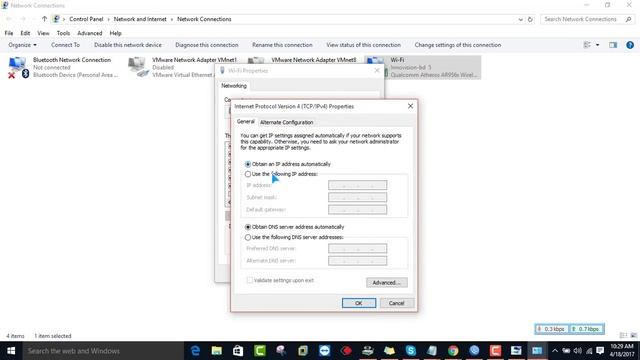The image size is (640, 360).
Task: Click the Advanced... button
Action: coord(387,282)
